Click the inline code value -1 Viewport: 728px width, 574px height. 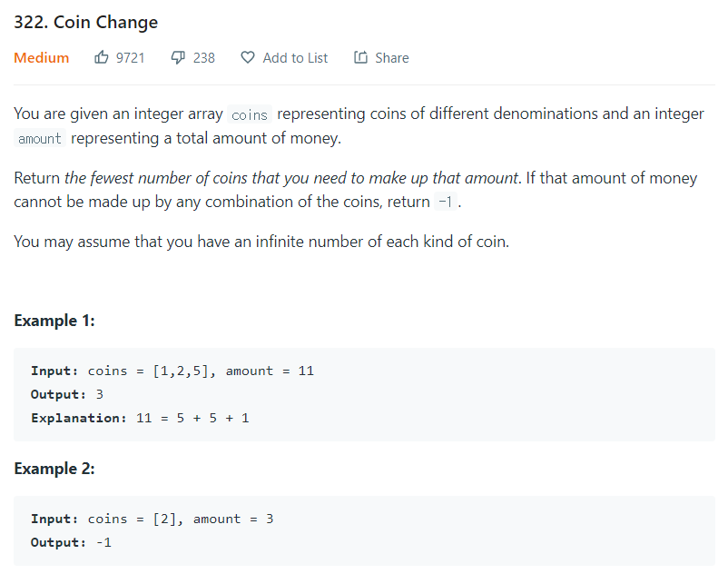click(x=445, y=202)
